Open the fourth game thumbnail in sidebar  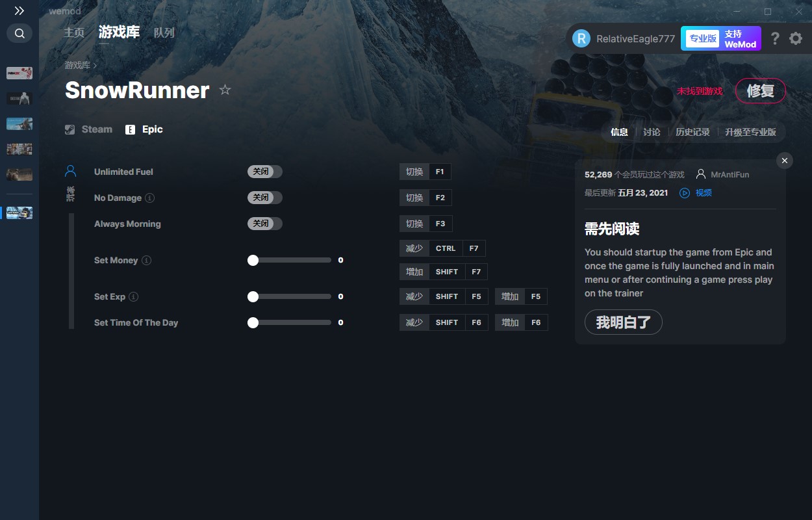tap(19, 149)
